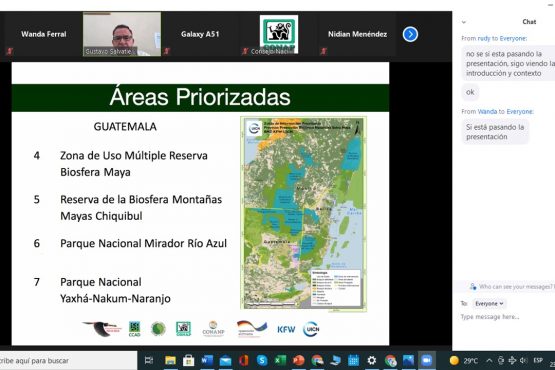Open the volume control in system tray
The height and width of the screenshot is (370, 555).
(523, 360)
